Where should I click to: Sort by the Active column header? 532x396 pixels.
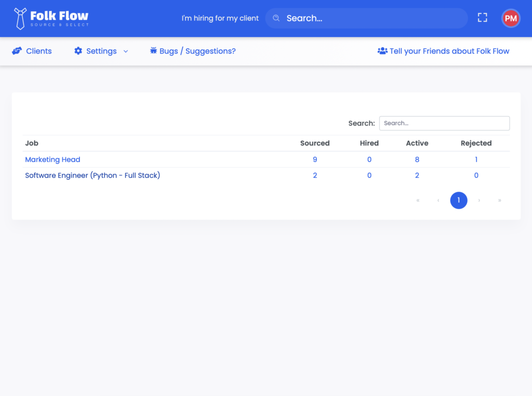pyautogui.click(x=417, y=143)
